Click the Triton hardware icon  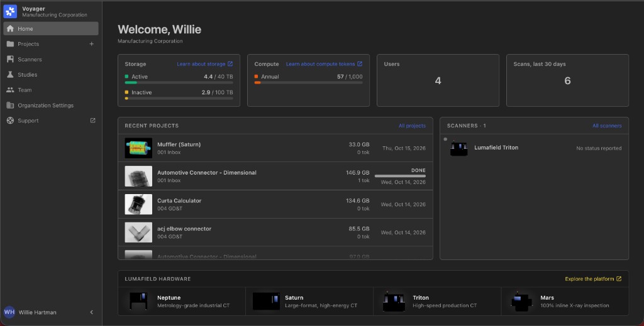(394, 302)
